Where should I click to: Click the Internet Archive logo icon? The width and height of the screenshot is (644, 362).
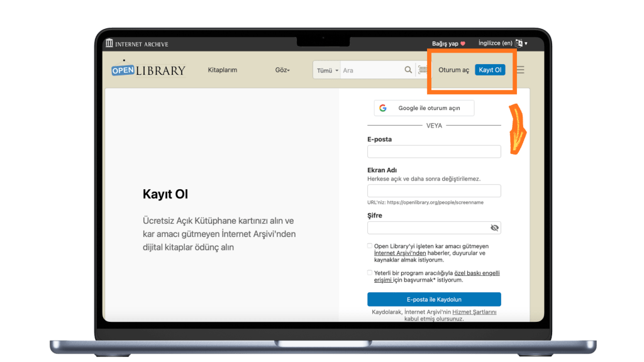point(109,44)
